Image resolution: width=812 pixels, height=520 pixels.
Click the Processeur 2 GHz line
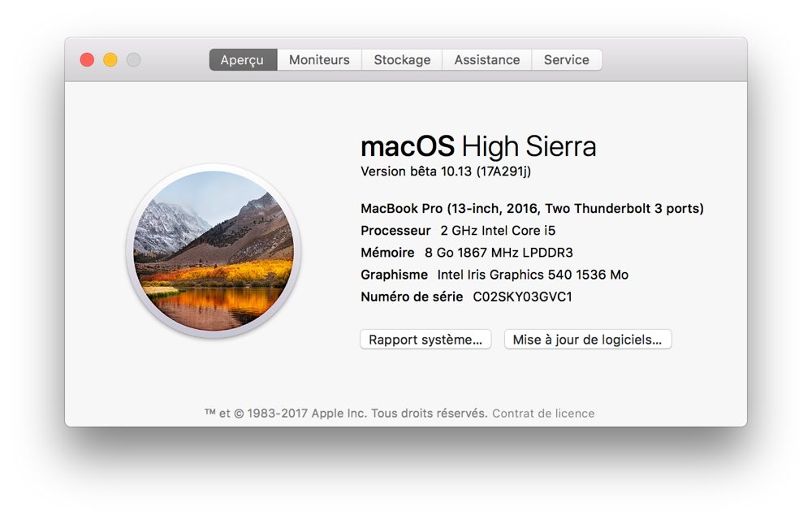(458, 231)
